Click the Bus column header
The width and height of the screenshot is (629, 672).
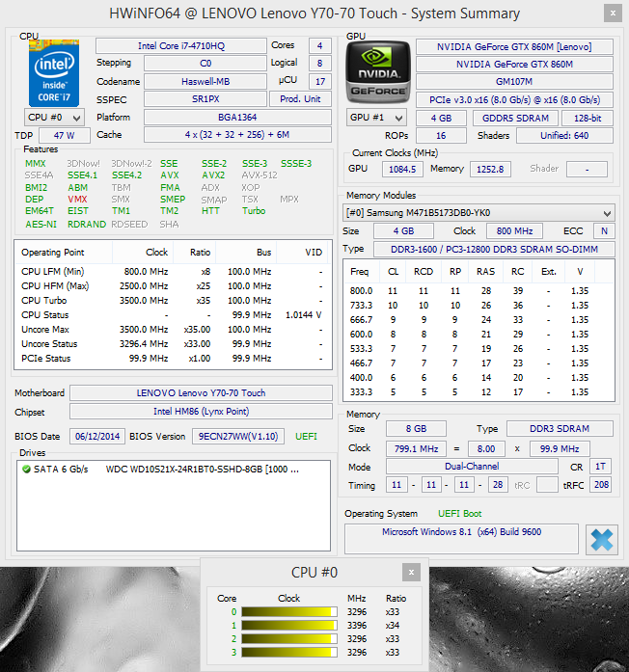pyautogui.click(x=246, y=253)
